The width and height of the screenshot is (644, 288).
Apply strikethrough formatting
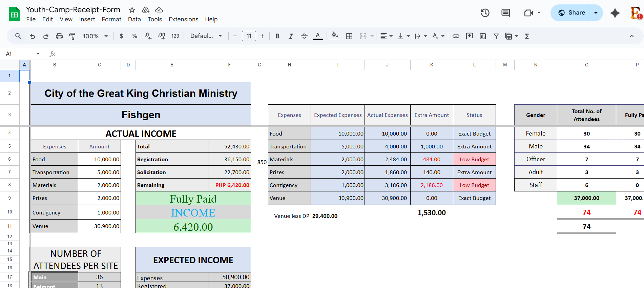click(304, 36)
